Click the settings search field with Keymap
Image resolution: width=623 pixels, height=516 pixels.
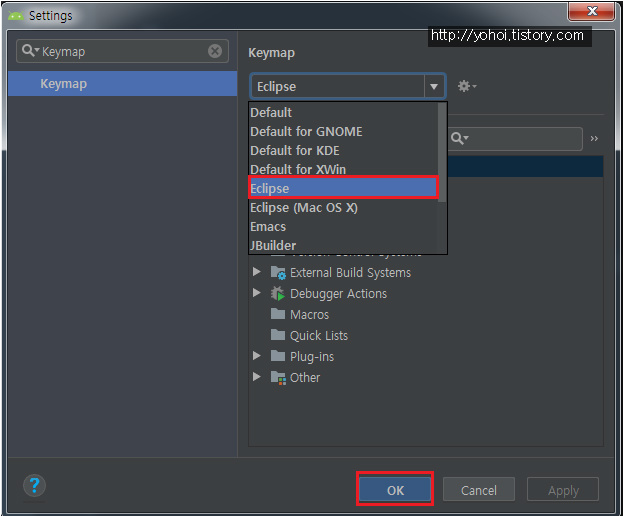[x=122, y=51]
